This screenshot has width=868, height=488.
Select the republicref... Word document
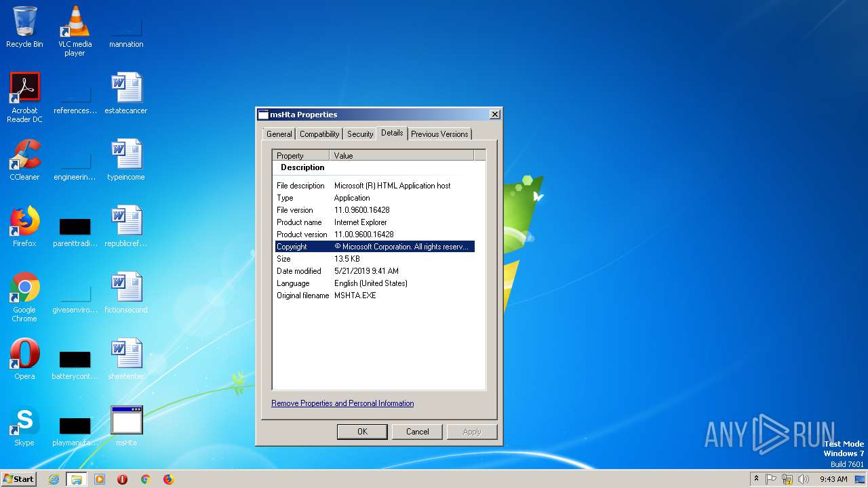[x=126, y=226]
